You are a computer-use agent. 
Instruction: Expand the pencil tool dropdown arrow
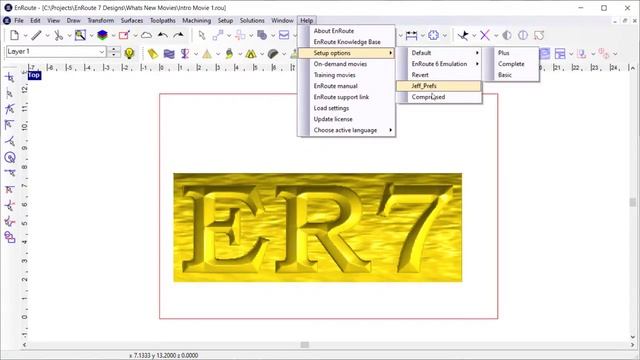pos(47,36)
